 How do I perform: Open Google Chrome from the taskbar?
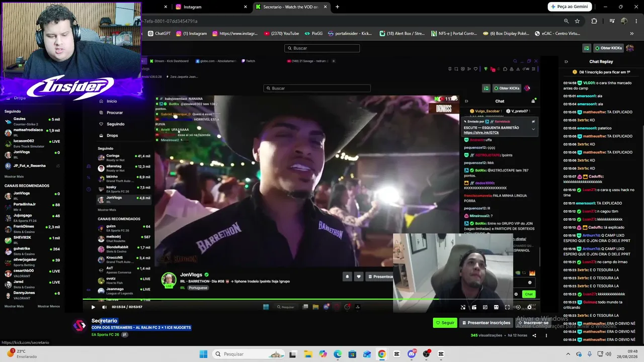coord(382,354)
